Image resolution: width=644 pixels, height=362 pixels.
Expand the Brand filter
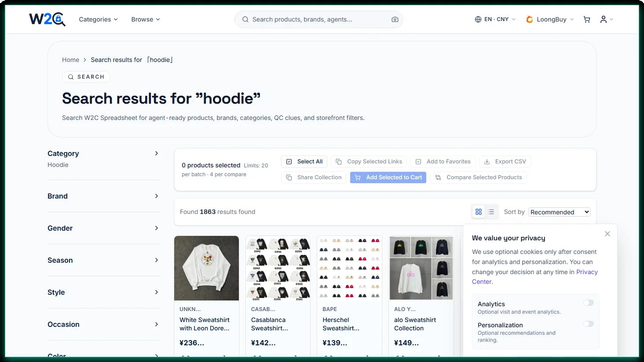pos(103,196)
